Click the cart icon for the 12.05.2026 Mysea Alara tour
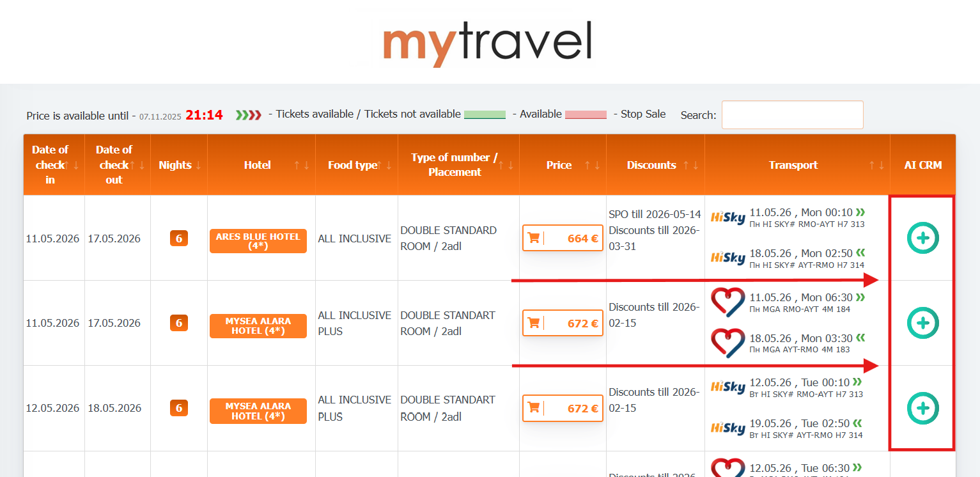This screenshot has width=980, height=477. pyautogui.click(x=533, y=408)
